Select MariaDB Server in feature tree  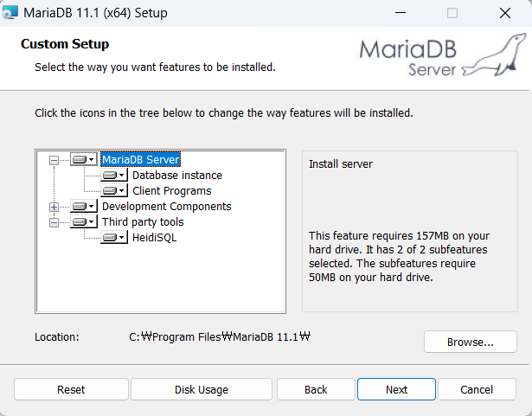point(141,159)
